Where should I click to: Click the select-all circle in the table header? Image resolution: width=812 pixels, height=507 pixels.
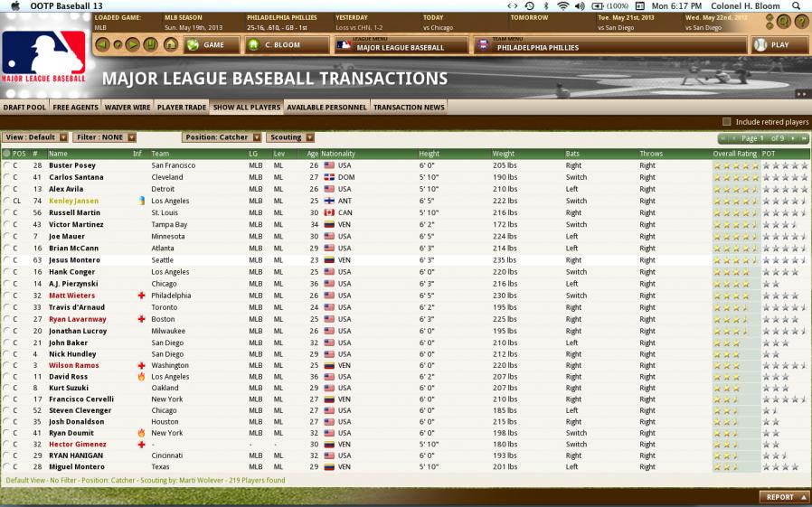click(x=6, y=154)
